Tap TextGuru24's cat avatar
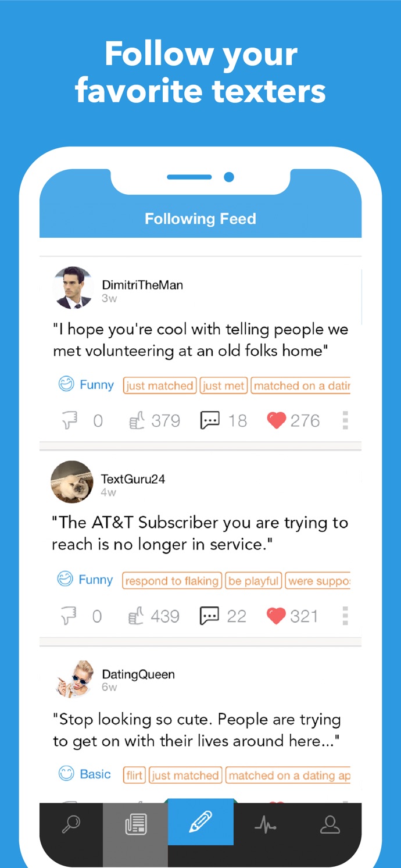Image resolution: width=401 pixels, height=868 pixels. tap(71, 482)
